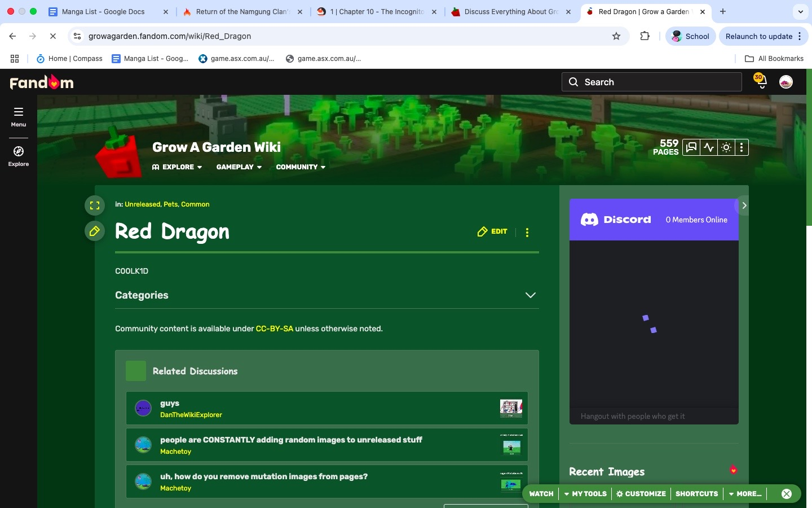Expand the Categories section chevron
812x508 pixels.
tap(531, 295)
